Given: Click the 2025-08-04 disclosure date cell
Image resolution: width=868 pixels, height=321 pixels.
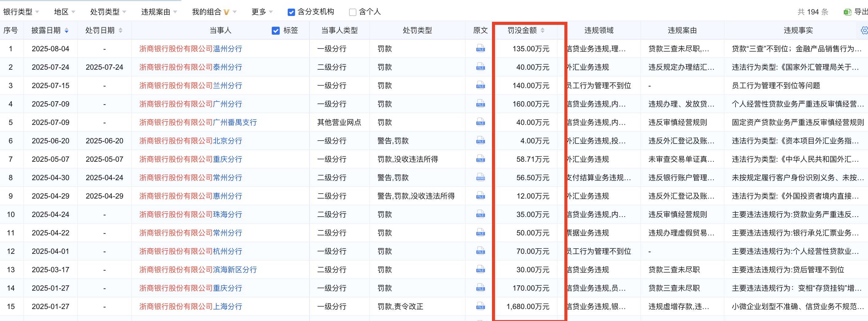Looking at the screenshot, I should (x=51, y=48).
